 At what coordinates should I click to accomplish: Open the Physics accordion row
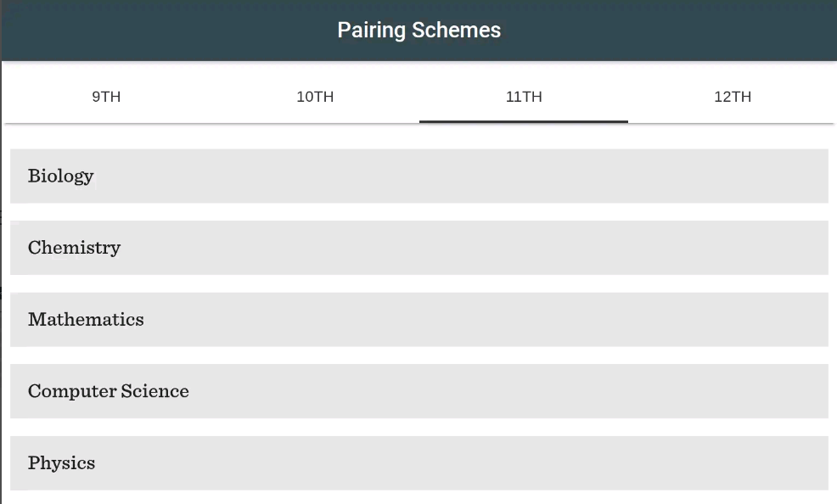418,463
